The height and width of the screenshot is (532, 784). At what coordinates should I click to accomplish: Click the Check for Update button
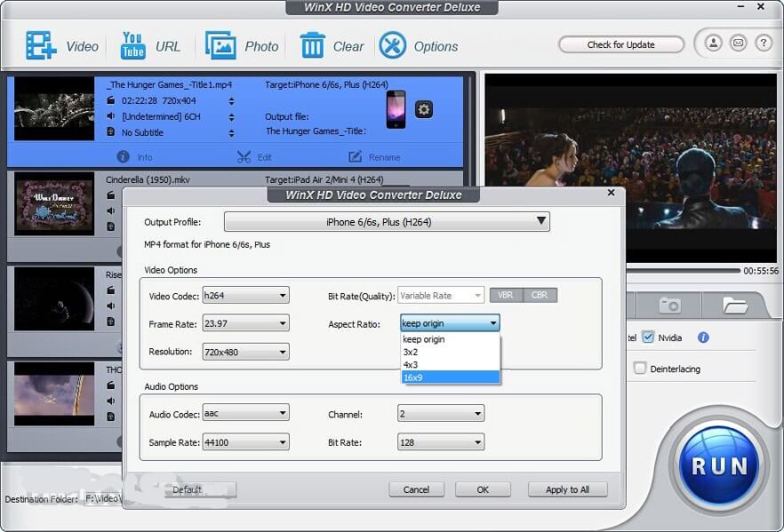coord(620,44)
